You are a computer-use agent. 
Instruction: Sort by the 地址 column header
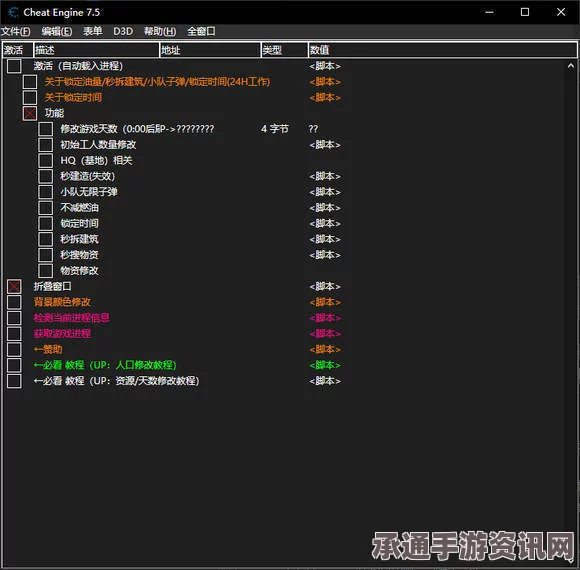210,50
